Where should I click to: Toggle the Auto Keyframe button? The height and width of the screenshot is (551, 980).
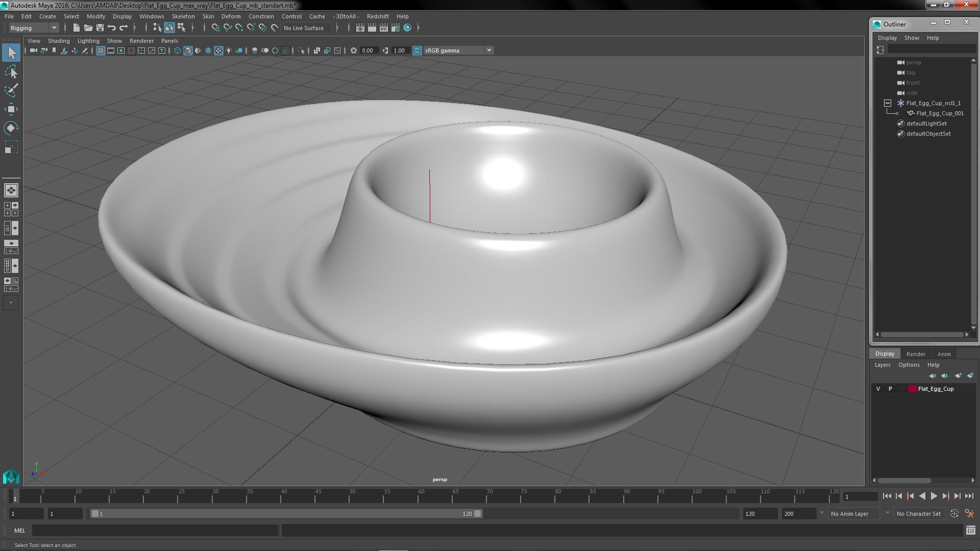pos(954,514)
